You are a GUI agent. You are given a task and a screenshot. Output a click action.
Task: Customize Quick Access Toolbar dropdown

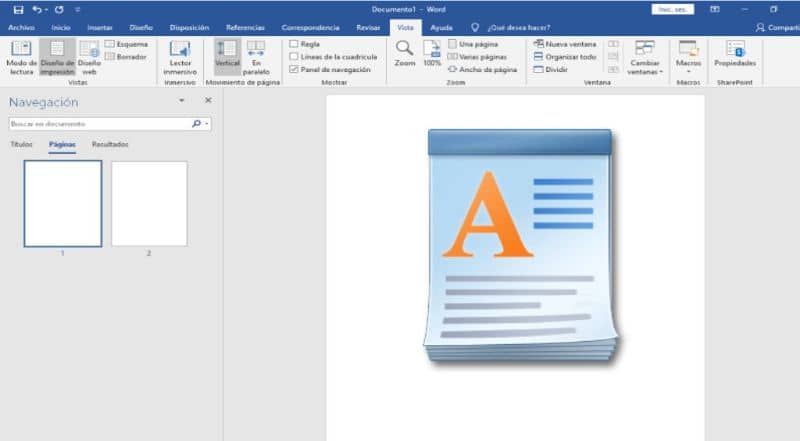coord(78,10)
